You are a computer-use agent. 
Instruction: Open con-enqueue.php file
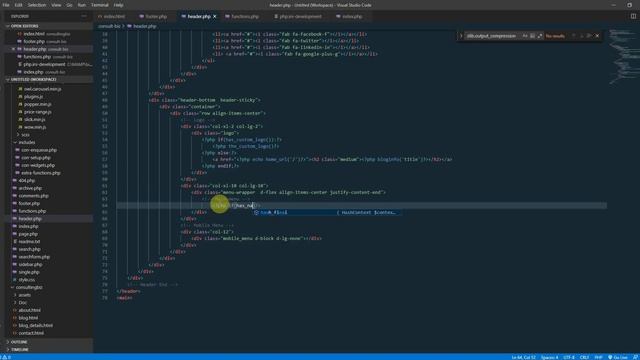click(x=39, y=150)
